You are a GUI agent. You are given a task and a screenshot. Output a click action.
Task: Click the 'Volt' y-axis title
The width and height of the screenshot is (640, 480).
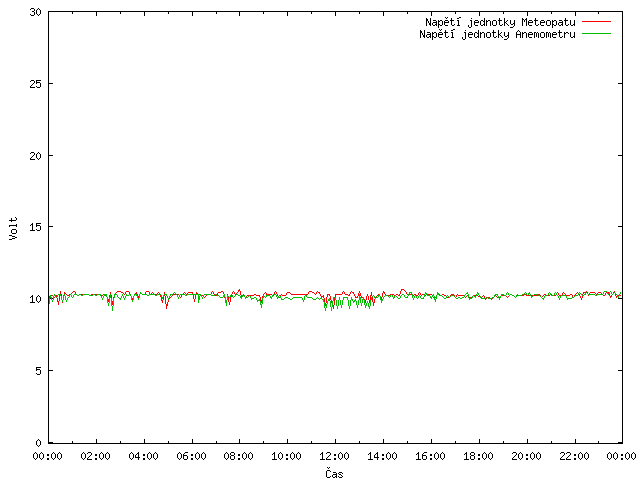click(13, 228)
